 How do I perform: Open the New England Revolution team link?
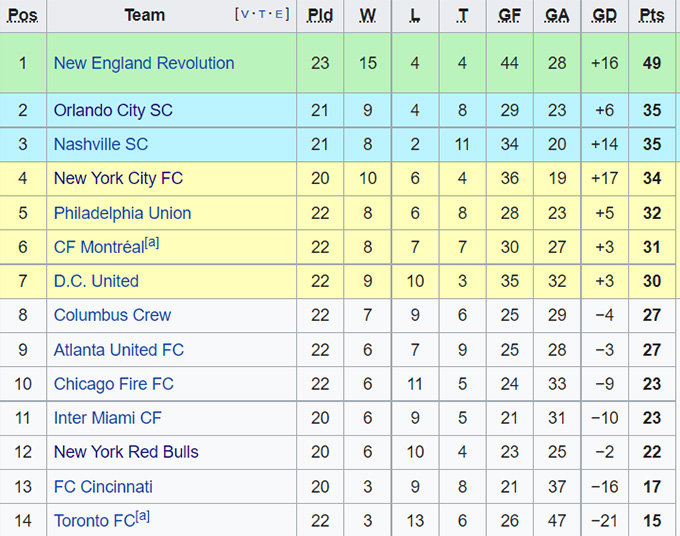click(144, 63)
